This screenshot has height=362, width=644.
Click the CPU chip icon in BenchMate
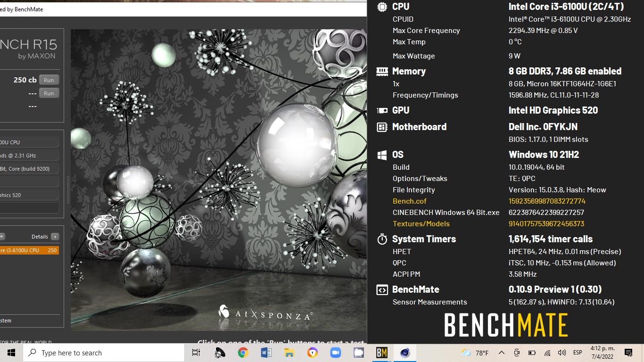pyautogui.click(x=382, y=7)
